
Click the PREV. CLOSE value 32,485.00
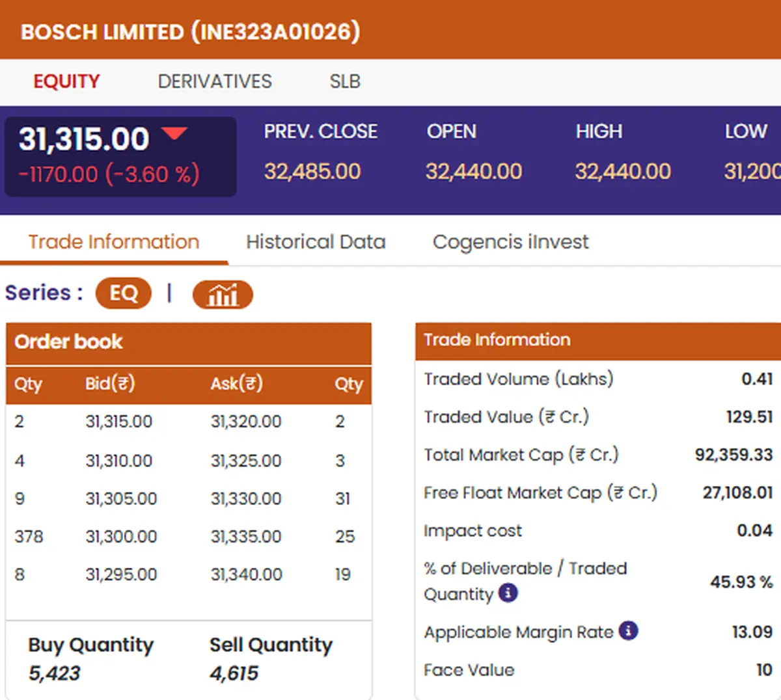coord(312,172)
